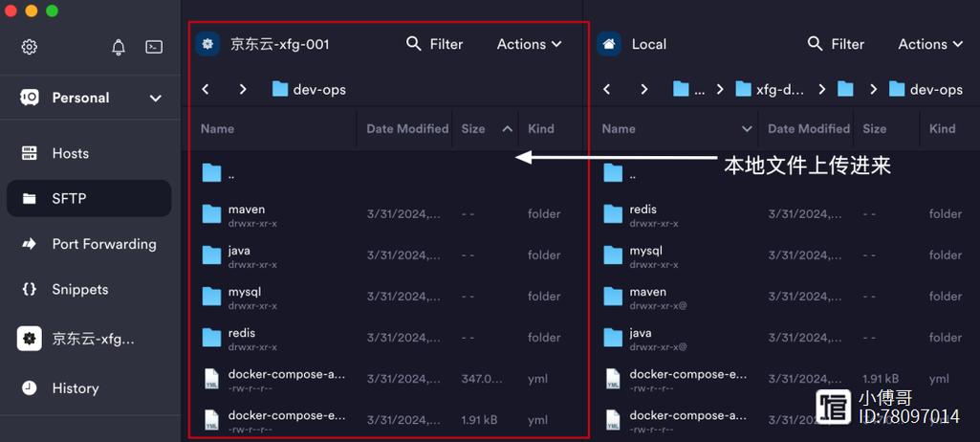
Task: Select parent folder '..' in Local pane
Action: 785,173
